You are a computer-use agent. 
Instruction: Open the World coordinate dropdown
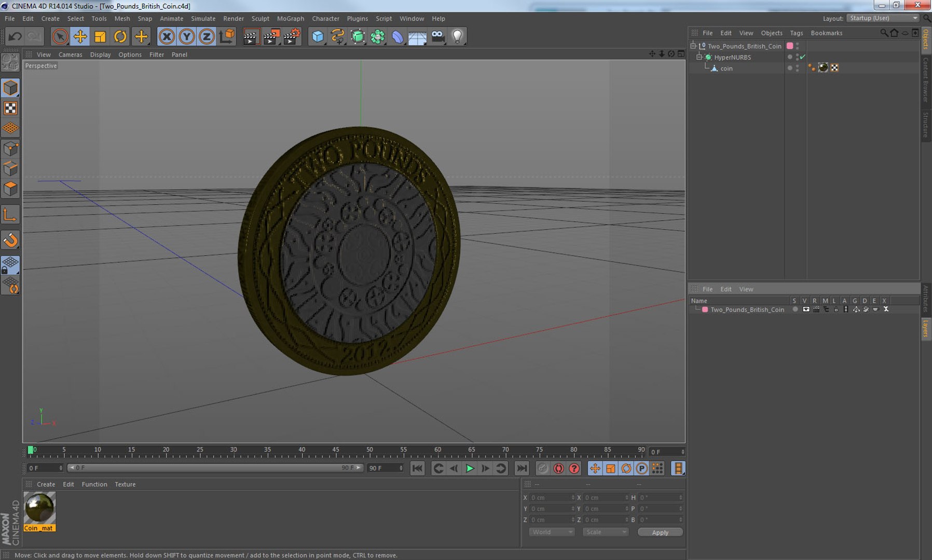point(552,532)
